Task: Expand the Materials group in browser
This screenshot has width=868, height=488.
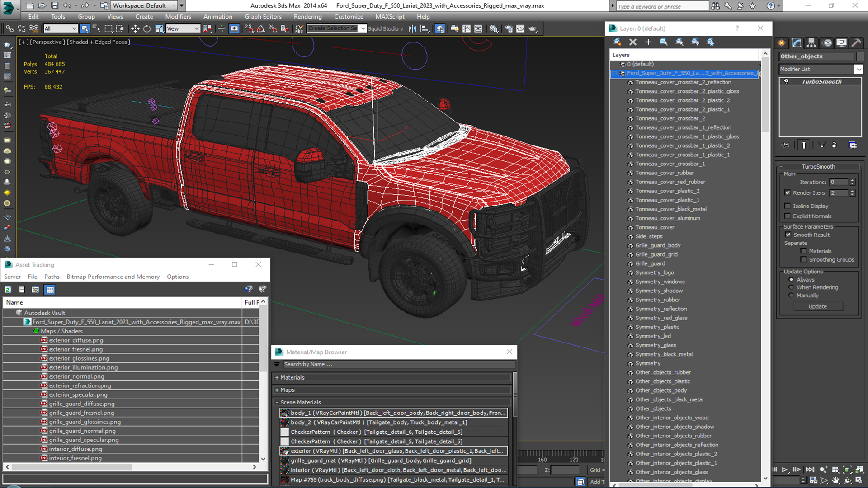Action: point(277,378)
